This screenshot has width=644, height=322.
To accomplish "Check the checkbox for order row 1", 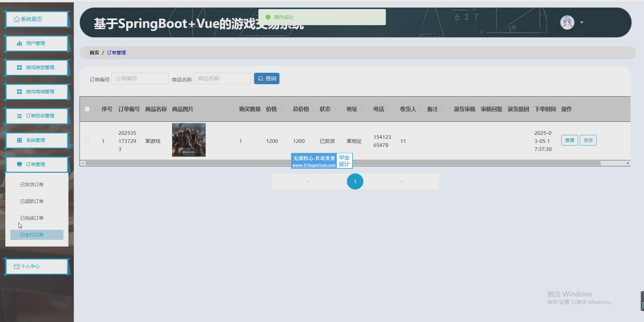I will pos(87,141).
